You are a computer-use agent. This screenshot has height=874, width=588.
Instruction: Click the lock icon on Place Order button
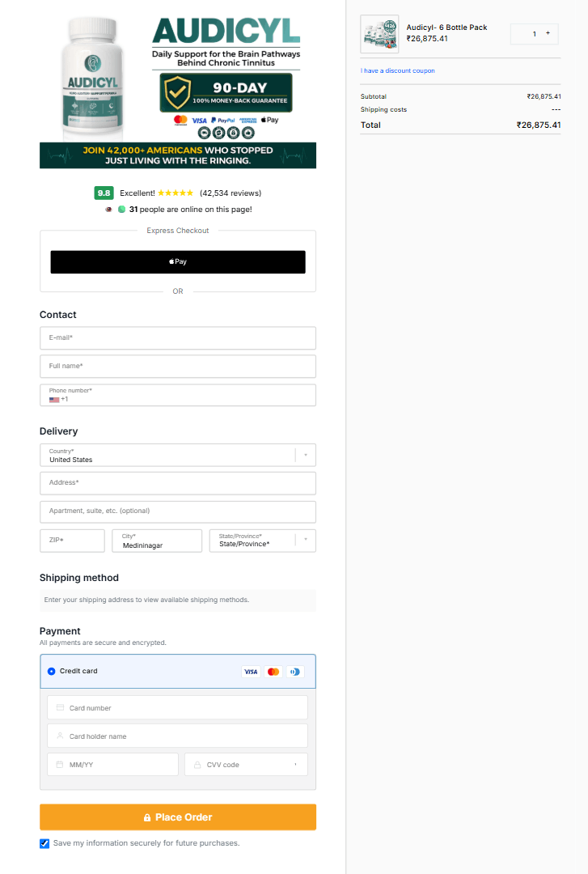147,817
